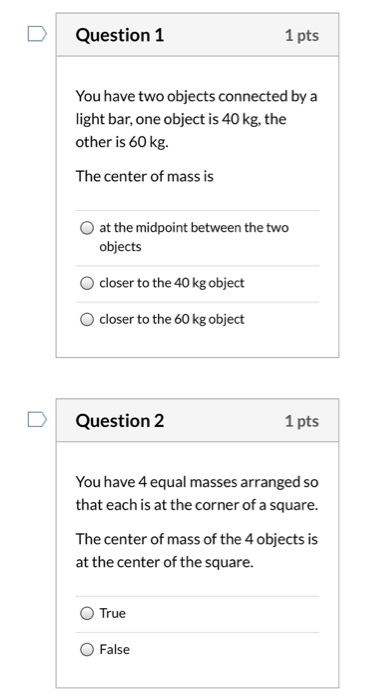390x700 pixels.
Task: Mark the False radio button
Action: (x=87, y=650)
